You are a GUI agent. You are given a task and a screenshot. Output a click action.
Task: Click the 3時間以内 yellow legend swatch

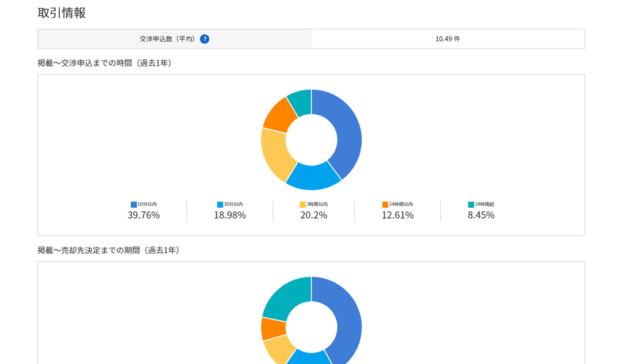coord(303,205)
